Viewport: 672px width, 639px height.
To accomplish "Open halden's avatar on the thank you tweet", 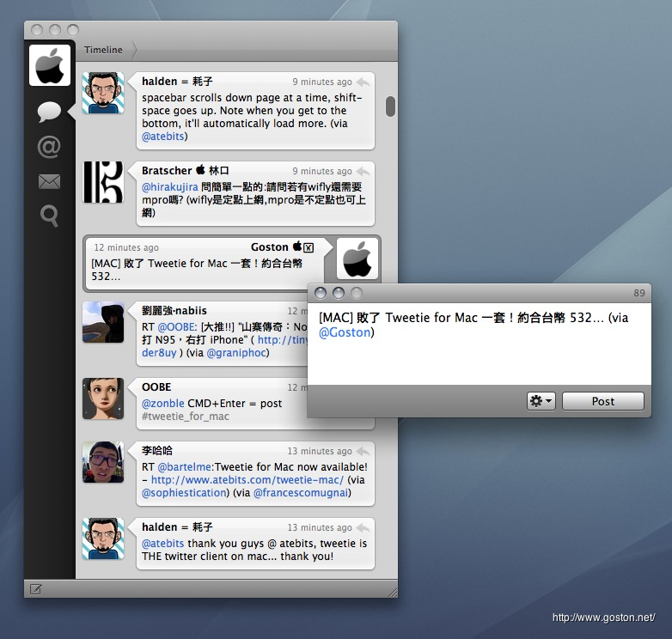I will pos(103,539).
